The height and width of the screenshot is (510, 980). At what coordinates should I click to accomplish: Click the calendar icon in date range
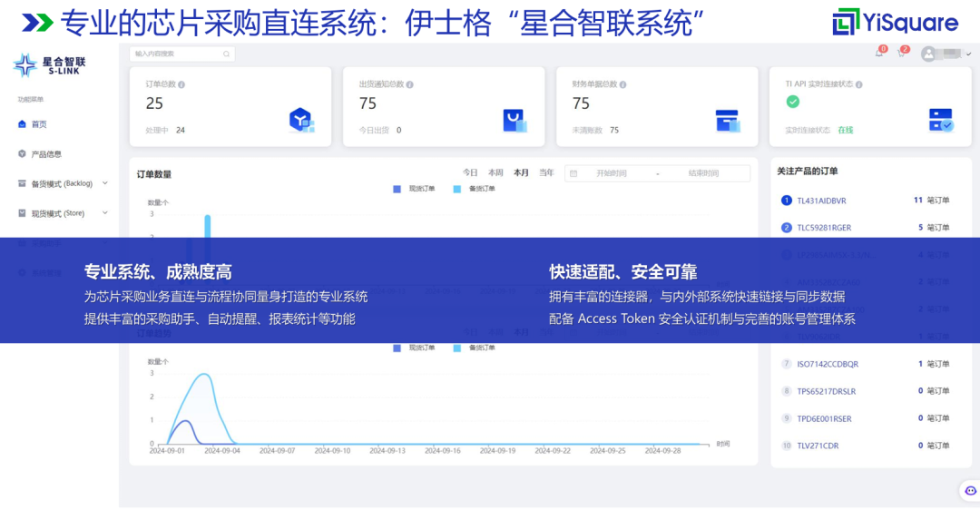point(573,173)
